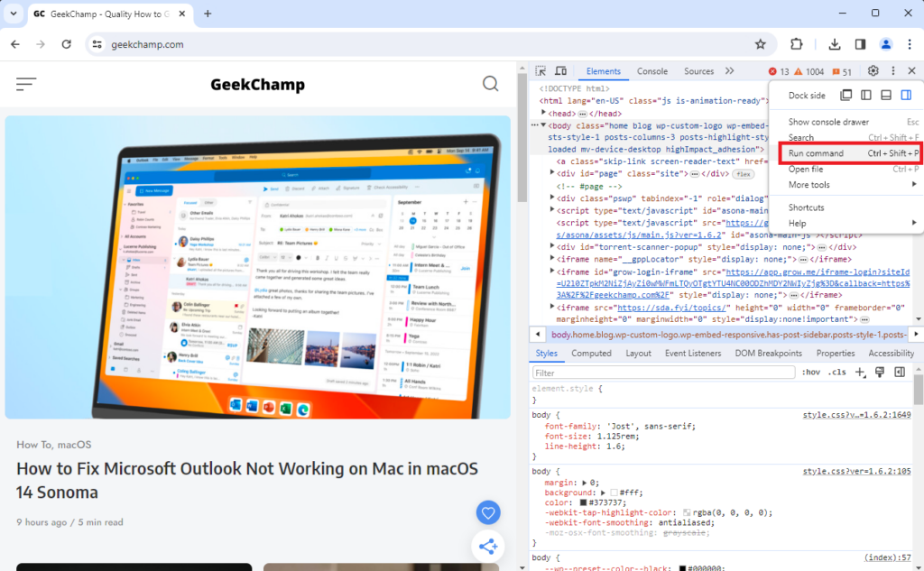Dock DevTools to the left side
The width and height of the screenshot is (924, 571).
point(865,96)
